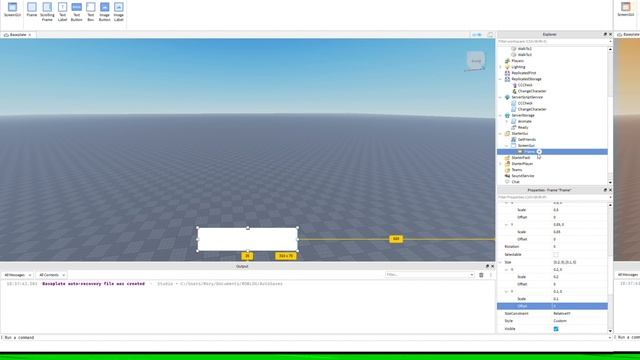Open All Contexts dropdown in Output
640x360 pixels.
pos(51,275)
